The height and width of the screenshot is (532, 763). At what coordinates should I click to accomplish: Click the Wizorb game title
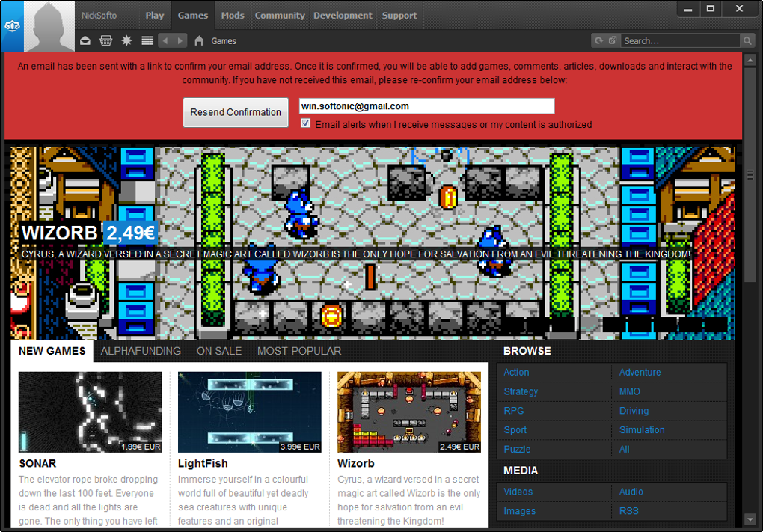coord(356,463)
